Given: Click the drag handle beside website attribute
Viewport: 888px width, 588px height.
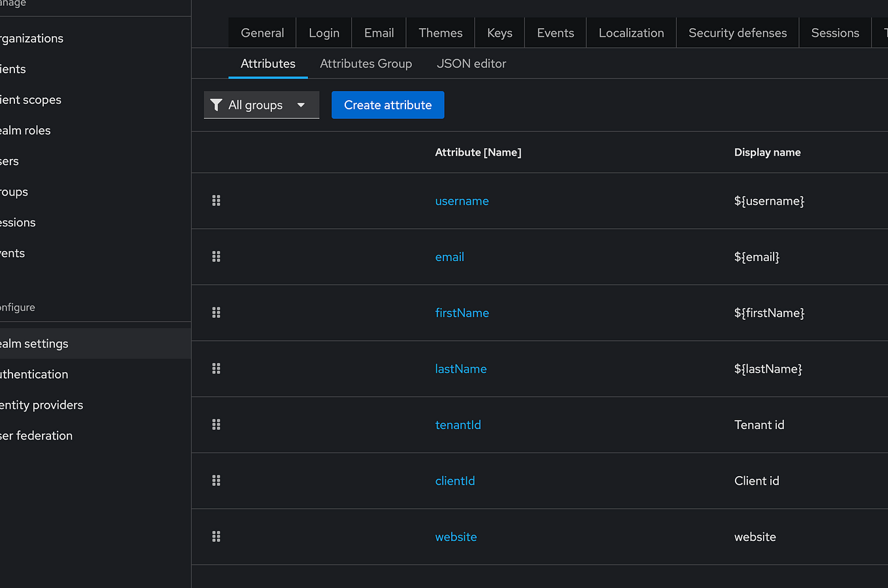Looking at the screenshot, I should click(216, 536).
